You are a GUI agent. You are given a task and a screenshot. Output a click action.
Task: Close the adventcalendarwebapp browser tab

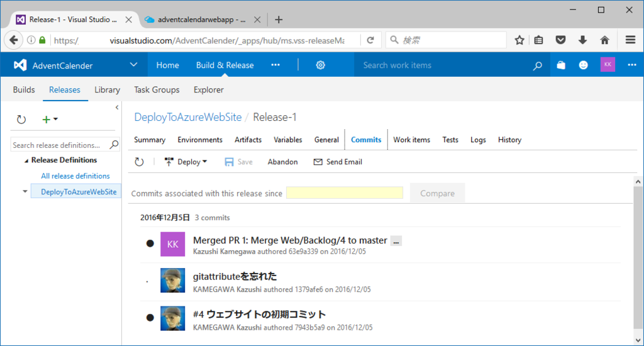pyautogui.click(x=257, y=20)
